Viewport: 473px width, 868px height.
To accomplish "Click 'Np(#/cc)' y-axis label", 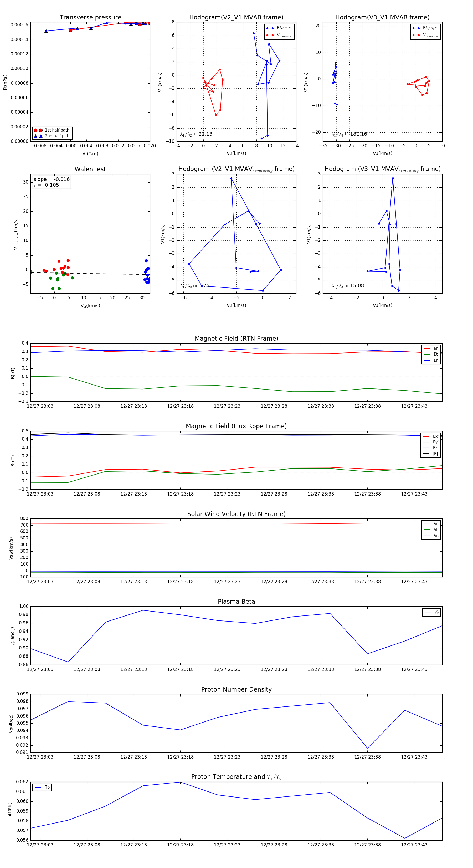I will click(x=11, y=724).
